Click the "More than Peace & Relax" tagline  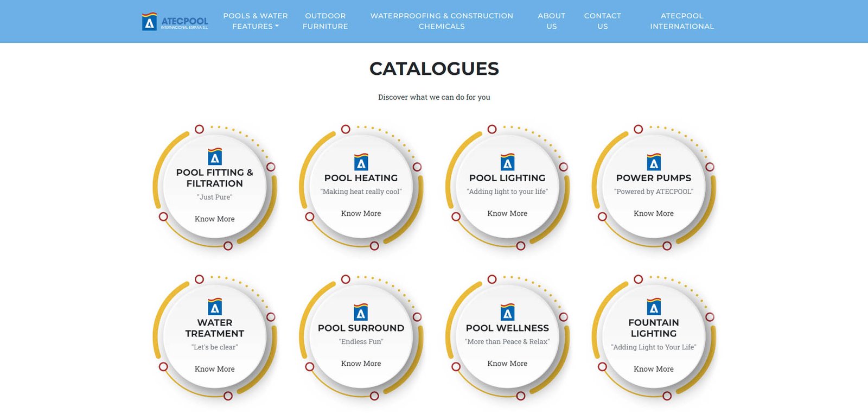pyautogui.click(x=507, y=341)
